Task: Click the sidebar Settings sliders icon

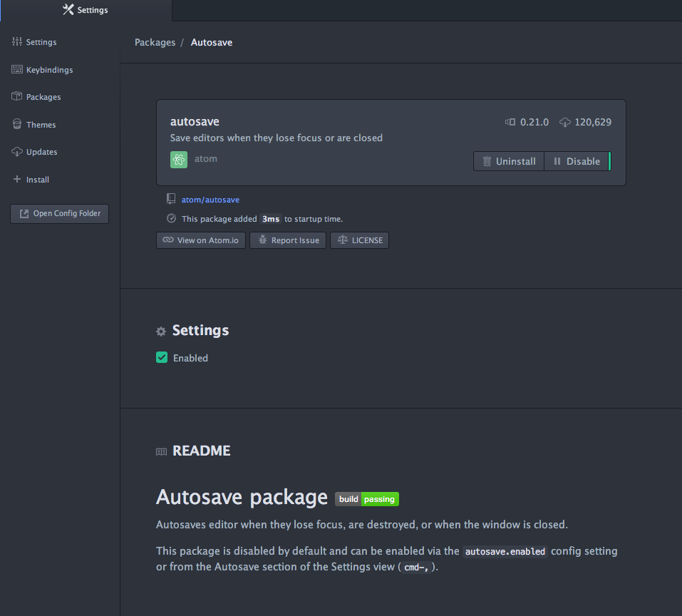Action: pyautogui.click(x=17, y=41)
